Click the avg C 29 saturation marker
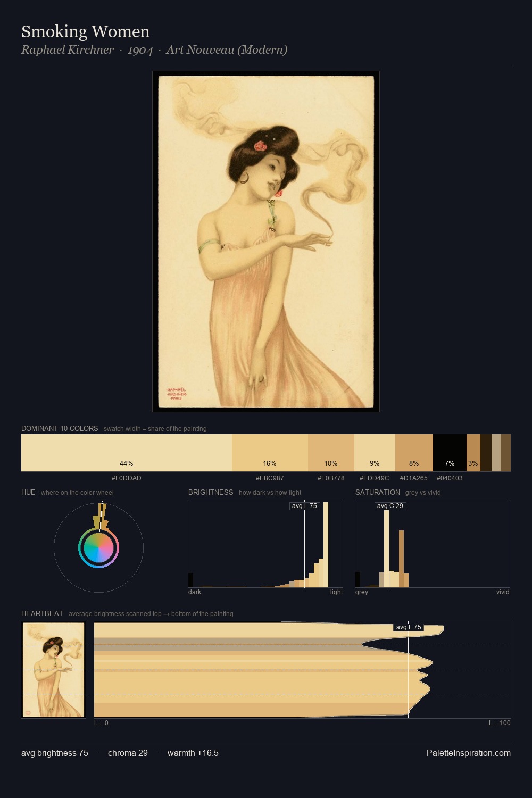The image size is (532, 798). 390,506
